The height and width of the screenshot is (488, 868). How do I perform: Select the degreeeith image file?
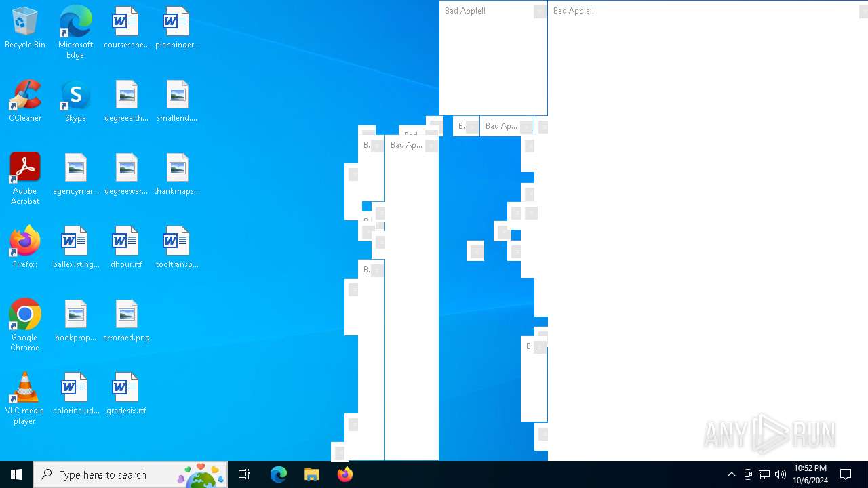tap(126, 102)
